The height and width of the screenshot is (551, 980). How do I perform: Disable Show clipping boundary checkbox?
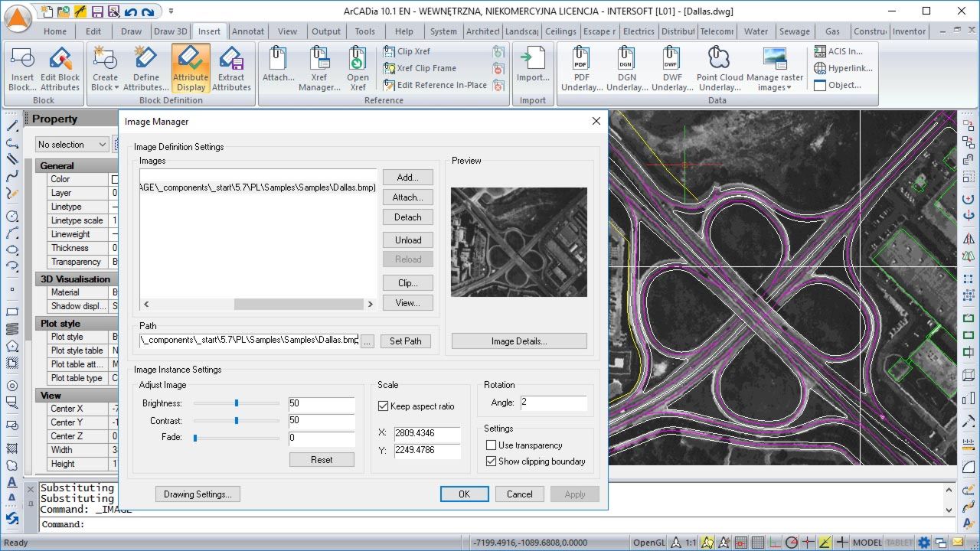point(492,461)
